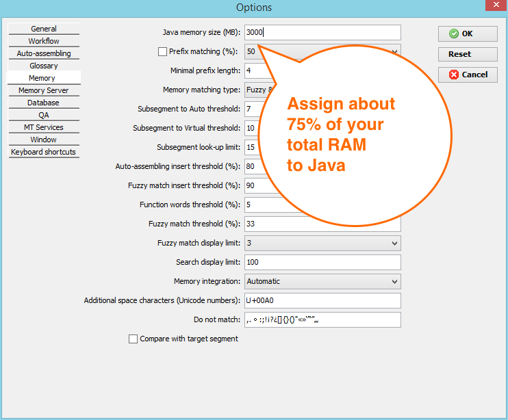The height and width of the screenshot is (420, 508).
Task: Select the Auto-assembling tab
Action: point(44,53)
